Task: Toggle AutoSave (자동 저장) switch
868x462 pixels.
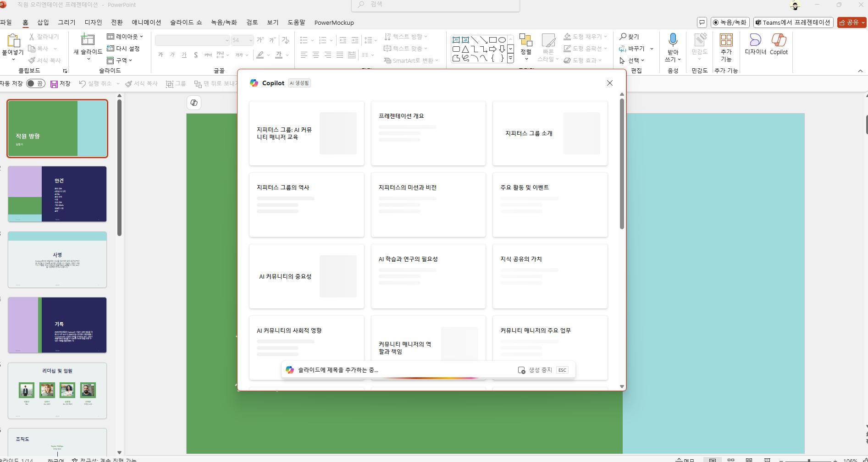Action: point(36,83)
